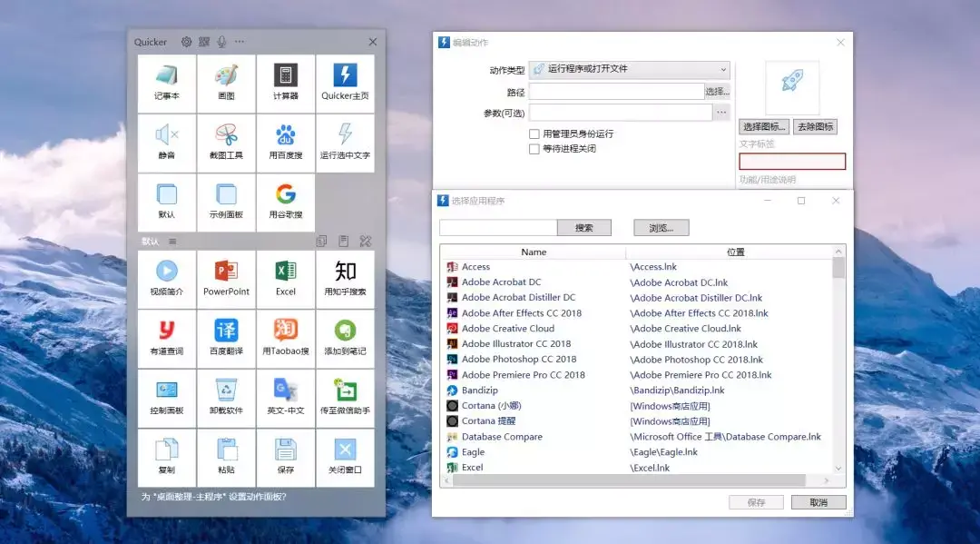Screen dimensions: 980x544
Task: Click the 用谷歌搜 Google search tile
Action: click(x=286, y=202)
